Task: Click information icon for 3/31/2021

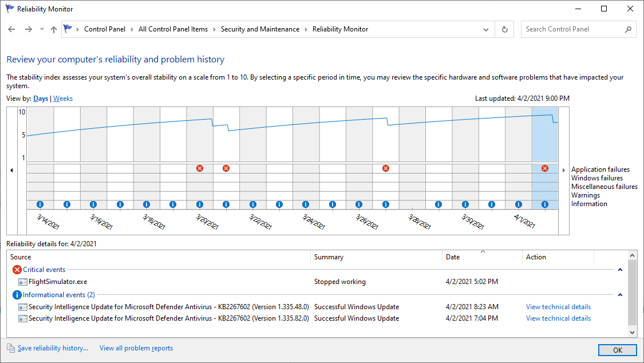Action: pos(492,204)
